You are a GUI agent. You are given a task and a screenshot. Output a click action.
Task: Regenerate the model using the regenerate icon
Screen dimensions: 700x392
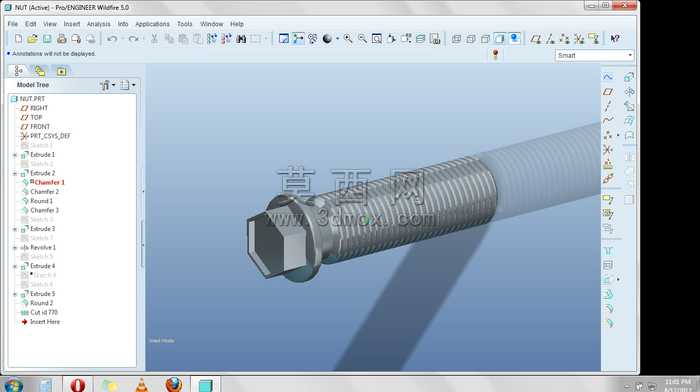(x=212, y=39)
